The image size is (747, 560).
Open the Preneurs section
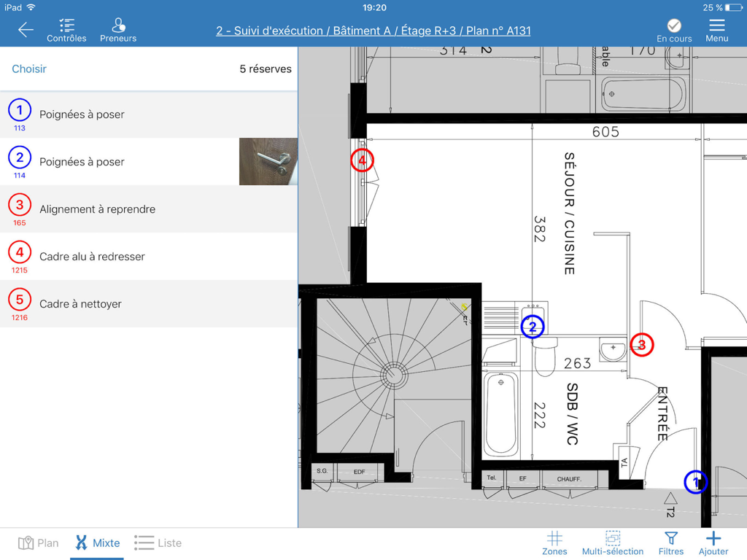pos(117,29)
